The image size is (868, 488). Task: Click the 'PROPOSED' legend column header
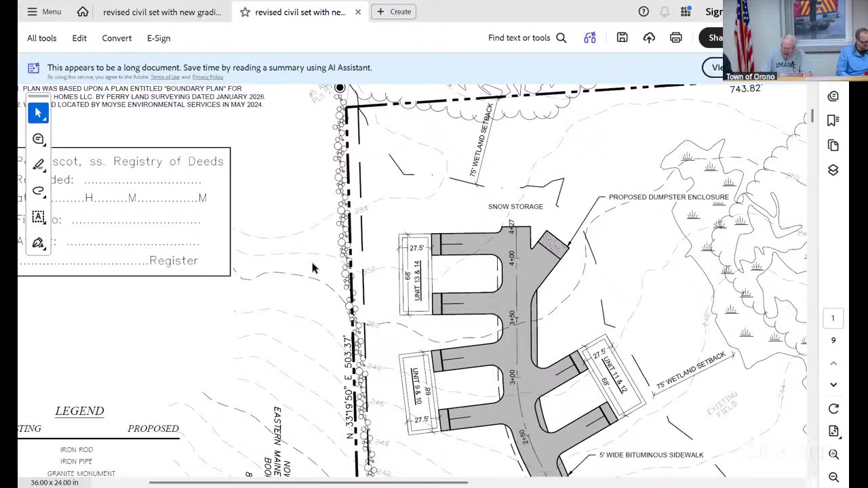tap(153, 428)
